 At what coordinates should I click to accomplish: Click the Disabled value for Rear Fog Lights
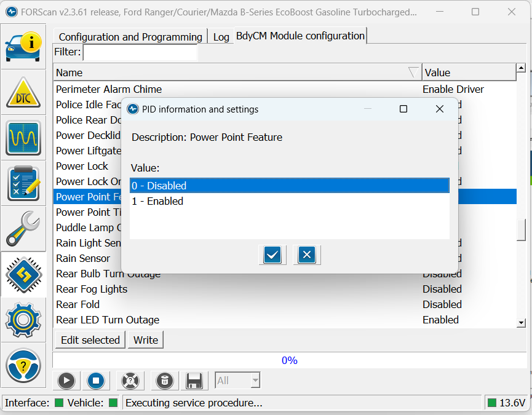pos(442,289)
